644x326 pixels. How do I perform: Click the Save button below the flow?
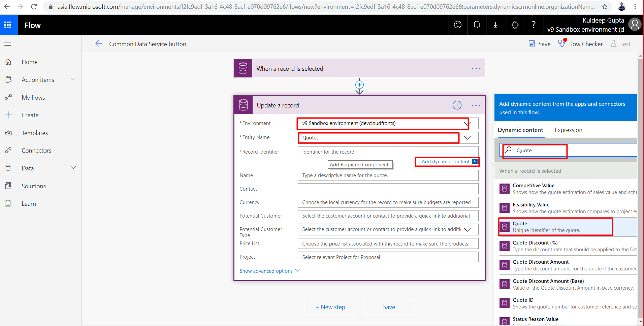pos(389,307)
